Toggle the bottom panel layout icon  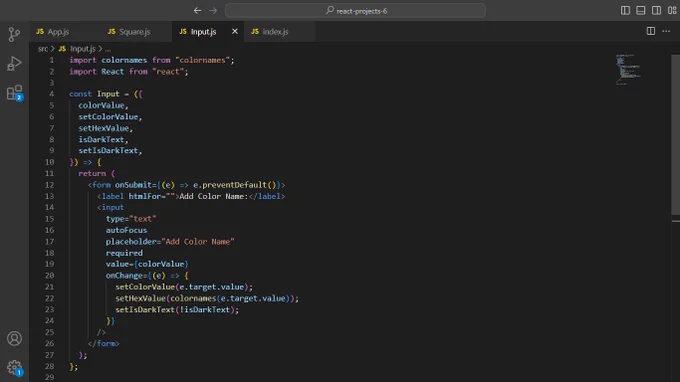641,10
